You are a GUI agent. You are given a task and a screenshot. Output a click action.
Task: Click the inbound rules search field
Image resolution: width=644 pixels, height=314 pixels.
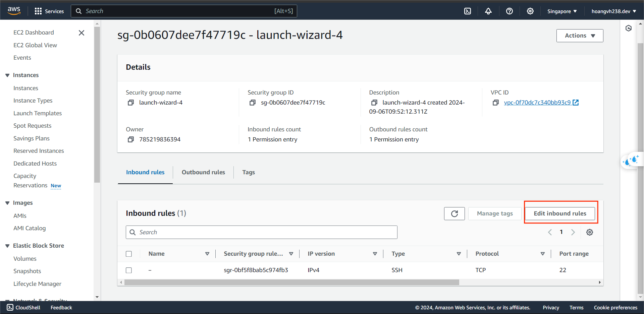[x=262, y=232]
